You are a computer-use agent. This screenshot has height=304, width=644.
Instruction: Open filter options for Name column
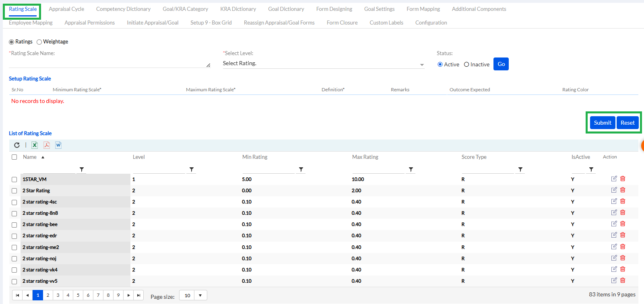82,170
